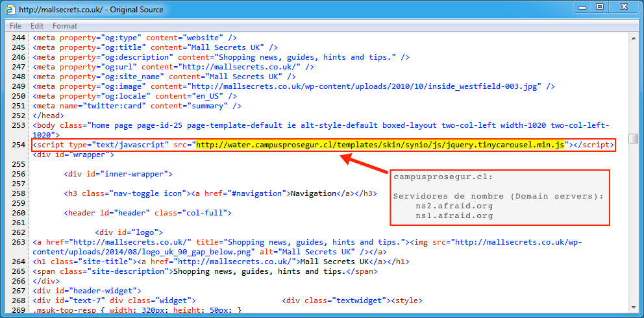644x318 pixels.
Task: Open the Edit menu
Action: (x=37, y=26)
